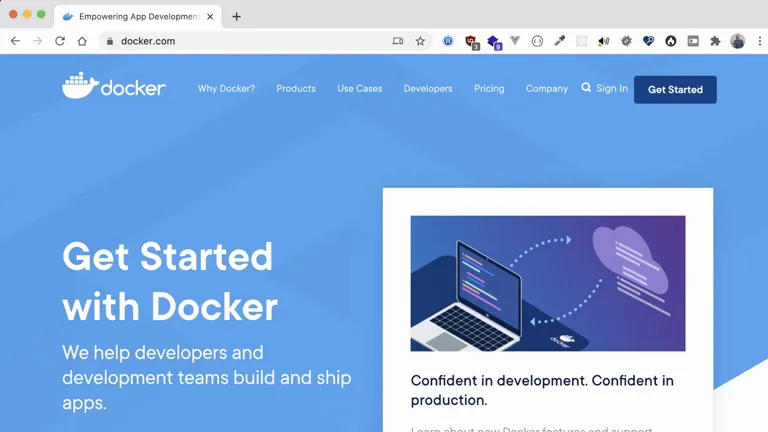Viewport: 768px width, 432px height.
Task: Click the Sign In link
Action: click(612, 89)
